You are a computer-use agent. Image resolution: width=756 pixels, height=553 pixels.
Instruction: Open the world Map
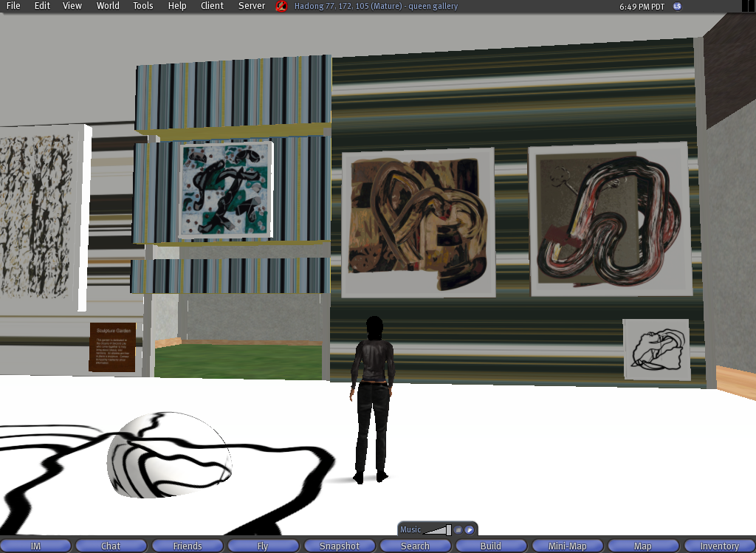point(643,546)
